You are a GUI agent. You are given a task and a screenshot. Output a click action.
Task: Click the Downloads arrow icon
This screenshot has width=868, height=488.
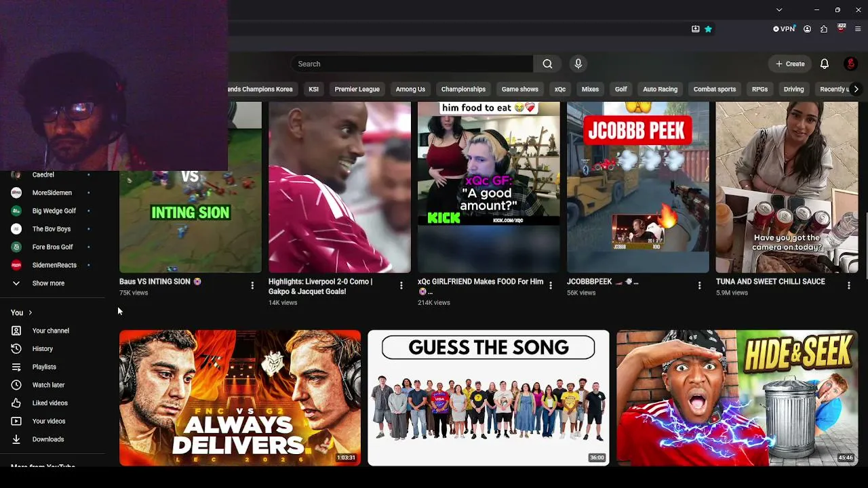(x=16, y=439)
